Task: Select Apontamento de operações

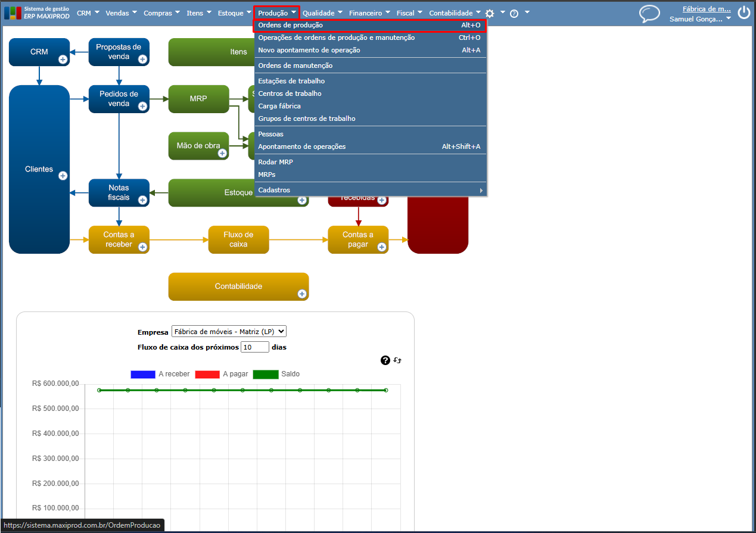Action: 371,147
